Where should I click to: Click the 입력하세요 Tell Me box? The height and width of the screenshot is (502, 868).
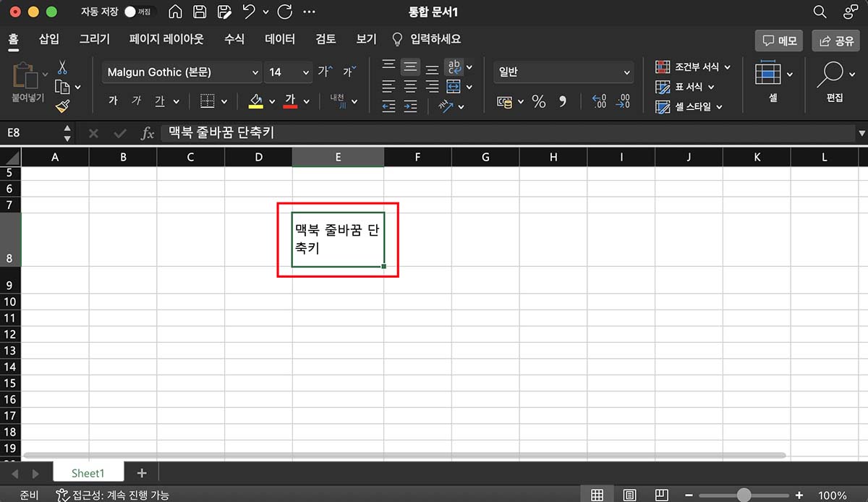coord(426,39)
